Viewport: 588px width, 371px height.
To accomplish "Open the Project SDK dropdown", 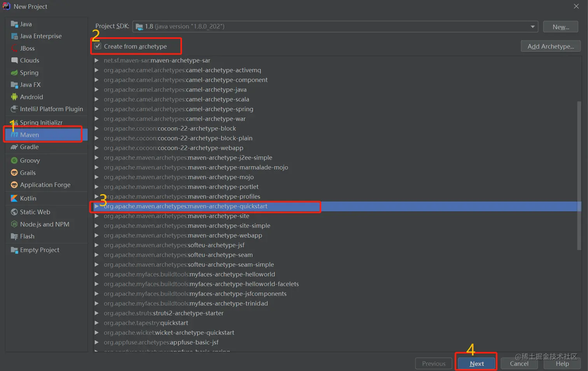I will (x=532, y=26).
